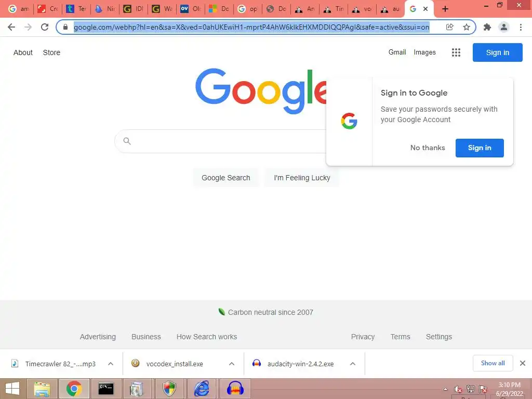Viewport: 532px width, 399px height.
Task: Click the magnifier icon in the search box
Action: [x=127, y=141]
